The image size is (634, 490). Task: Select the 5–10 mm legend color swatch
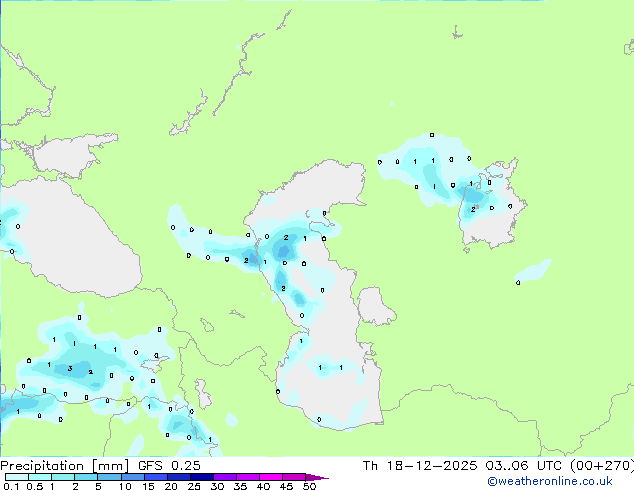(x=109, y=477)
